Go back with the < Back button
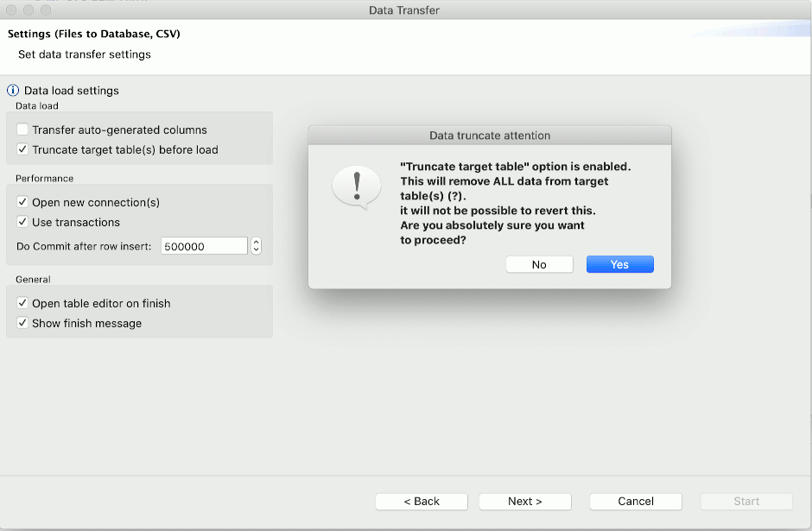The image size is (812, 531). [422, 501]
